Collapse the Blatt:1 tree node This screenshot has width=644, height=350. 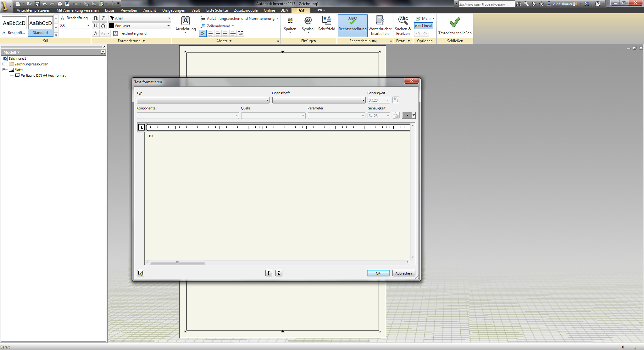coord(4,70)
